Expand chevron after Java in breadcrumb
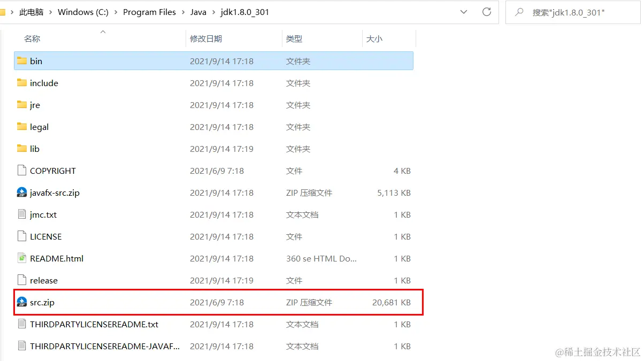Image resolution: width=644 pixels, height=361 pixels. pyautogui.click(x=213, y=12)
